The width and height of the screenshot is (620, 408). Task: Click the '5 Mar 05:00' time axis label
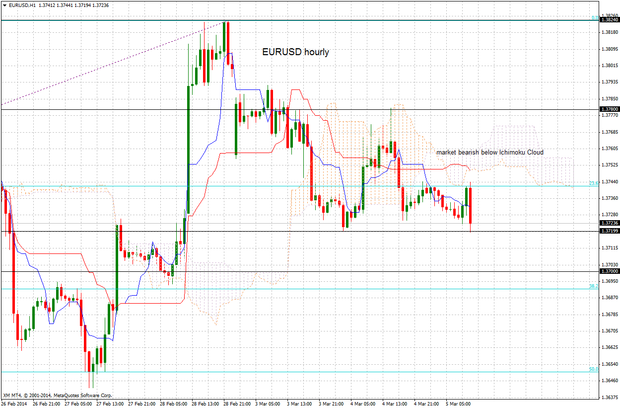[x=459, y=404]
